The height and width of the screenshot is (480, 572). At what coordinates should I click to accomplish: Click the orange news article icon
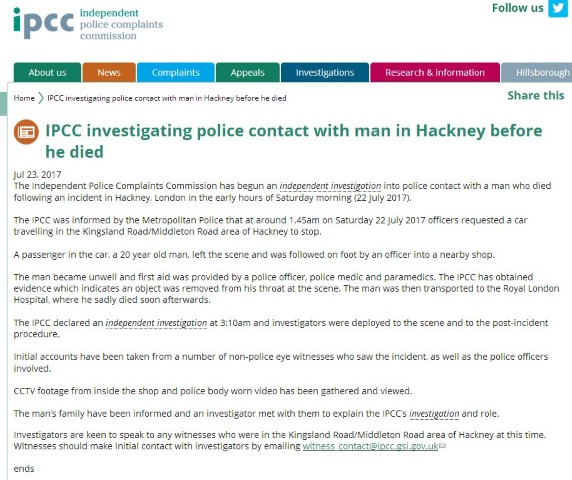pos(26,132)
